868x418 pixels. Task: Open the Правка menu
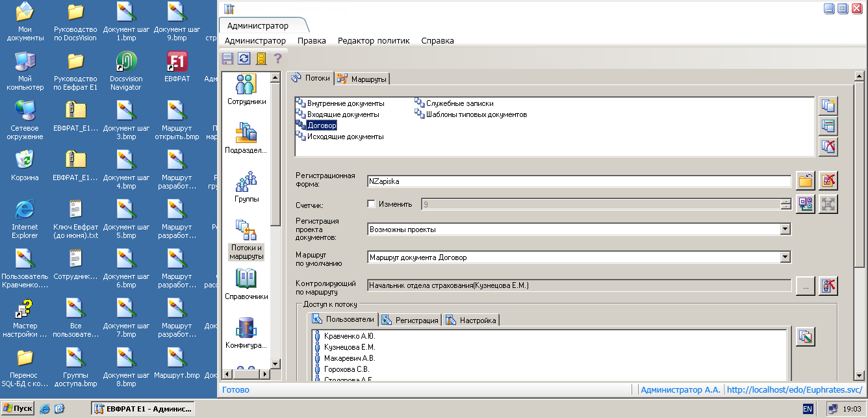pyautogui.click(x=312, y=40)
